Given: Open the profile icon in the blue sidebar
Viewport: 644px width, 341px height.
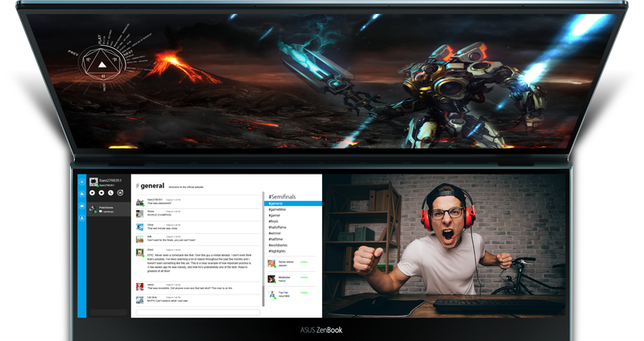Looking at the screenshot, I should click(82, 218).
